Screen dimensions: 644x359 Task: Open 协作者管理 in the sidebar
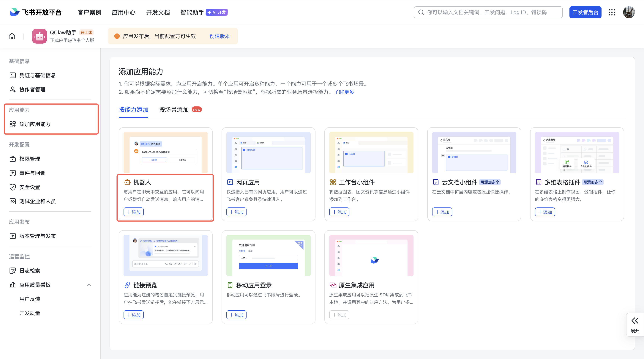32,89
